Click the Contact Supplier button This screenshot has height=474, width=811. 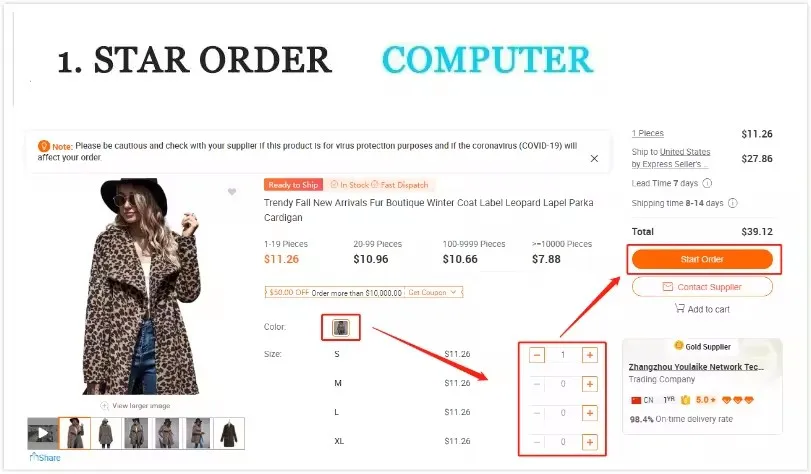point(702,287)
